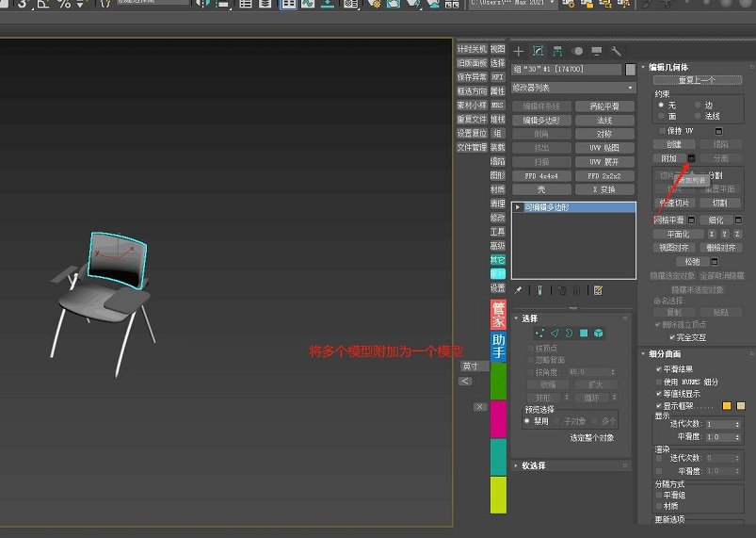The height and width of the screenshot is (538, 756).
Task: Open the 塌陷 plugin tab
Action: pos(498,161)
